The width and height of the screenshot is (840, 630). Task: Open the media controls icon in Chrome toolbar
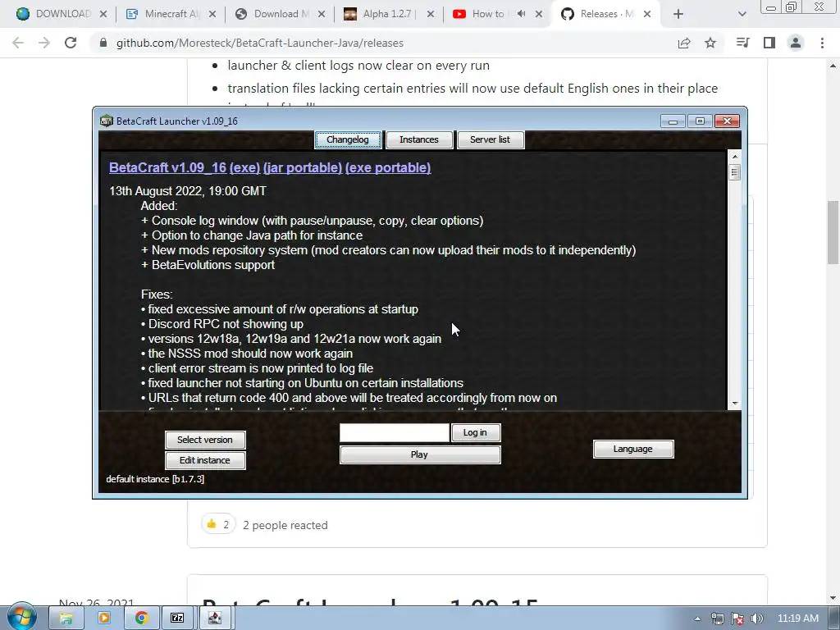coord(742,43)
